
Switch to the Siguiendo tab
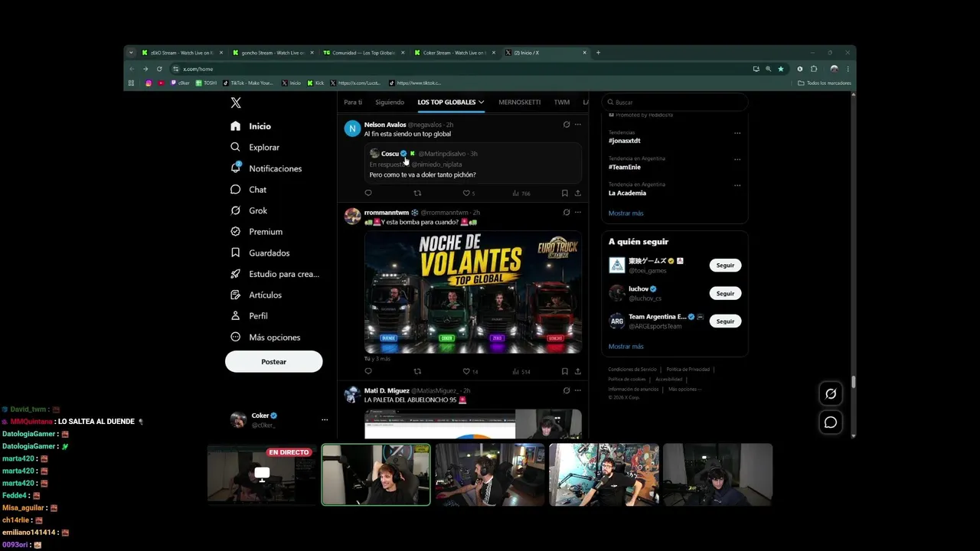[x=390, y=102]
